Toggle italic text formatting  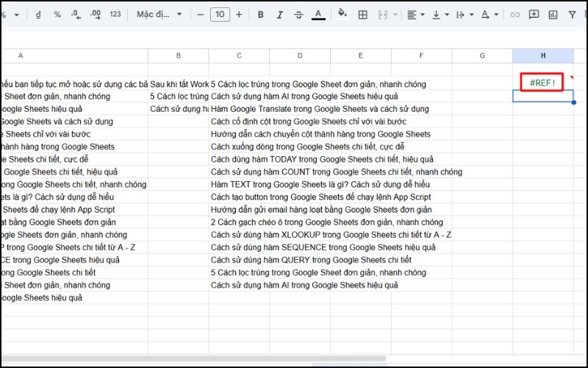[279, 14]
